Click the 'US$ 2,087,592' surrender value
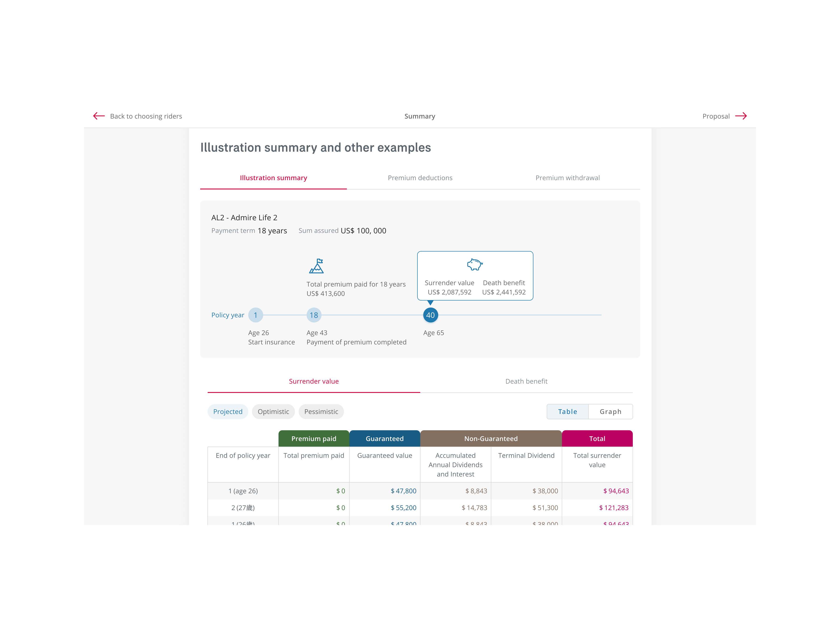The image size is (840, 630). 449,292
